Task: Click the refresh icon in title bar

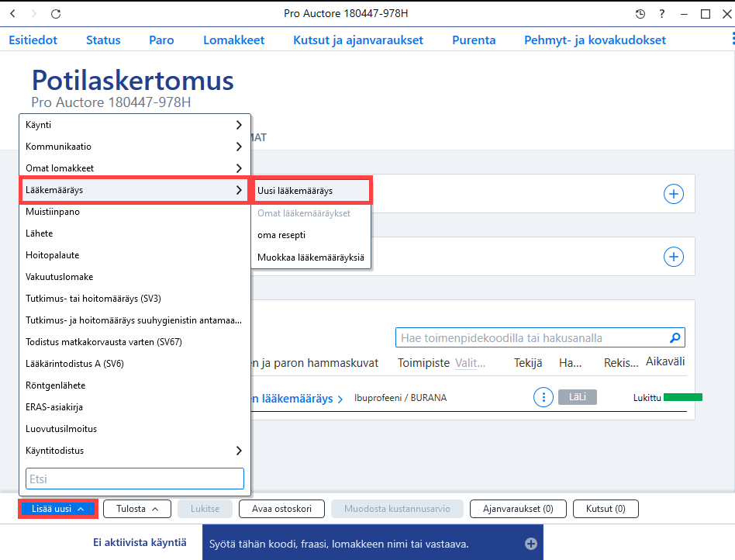Action: point(56,14)
